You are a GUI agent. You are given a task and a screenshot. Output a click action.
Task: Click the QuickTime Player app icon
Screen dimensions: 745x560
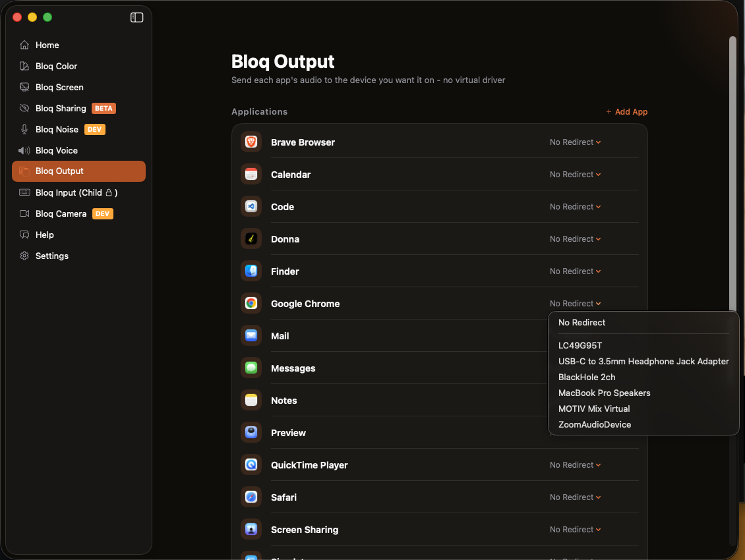tap(251, 464)
